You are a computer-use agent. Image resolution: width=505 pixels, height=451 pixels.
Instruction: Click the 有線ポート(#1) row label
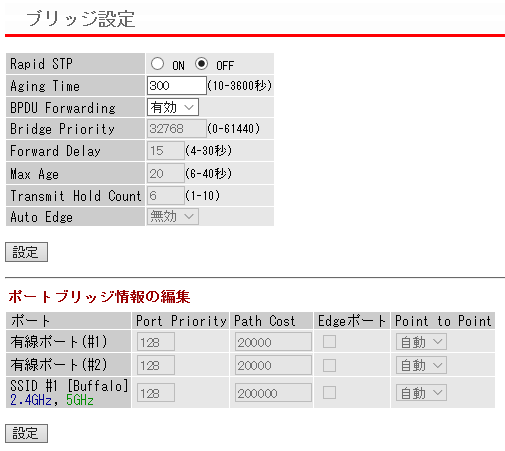click(x=59, y=342)
